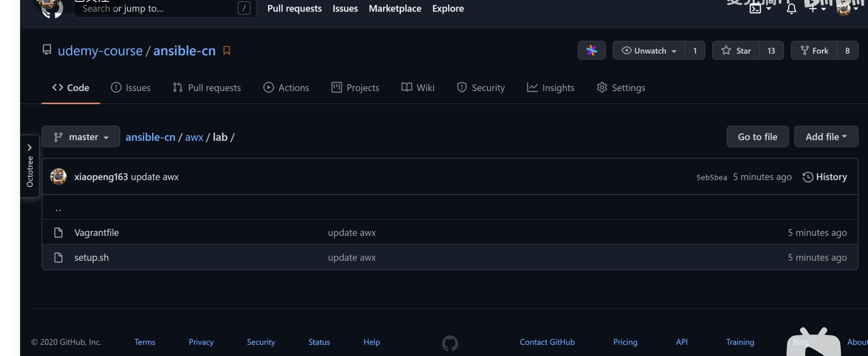Click Issues in top navigation
This screenshot has height=356, width=868.
[345, 9]
